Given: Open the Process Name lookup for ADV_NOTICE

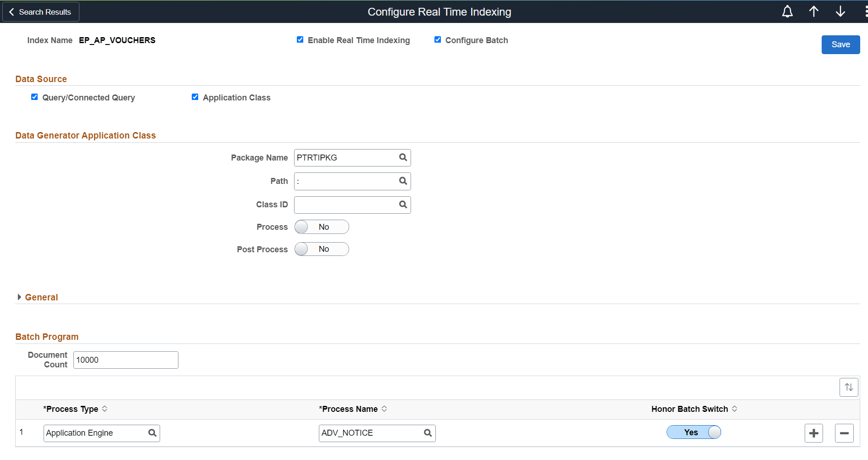Looking at the screenshot, I should click(x=427, y=433).
